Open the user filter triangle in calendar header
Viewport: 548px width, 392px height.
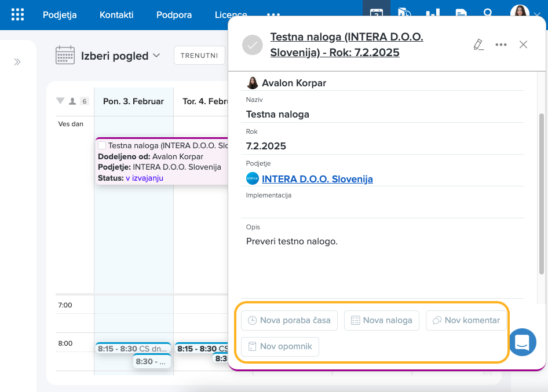(60, 101)
